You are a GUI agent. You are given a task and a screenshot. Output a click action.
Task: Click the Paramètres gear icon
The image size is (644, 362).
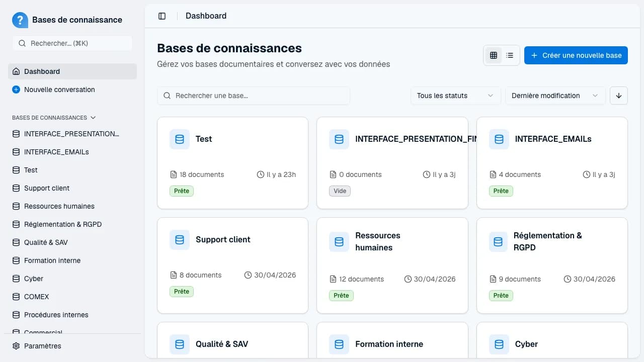16,346
